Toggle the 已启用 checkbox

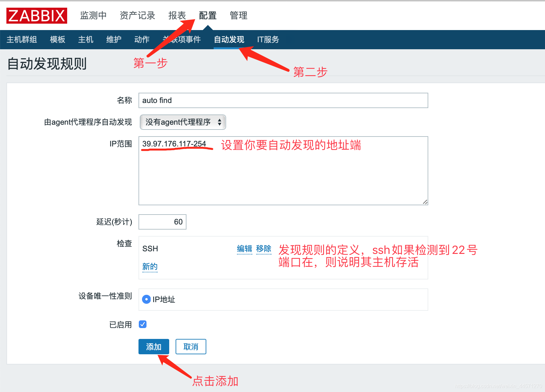tap(143, 324)
